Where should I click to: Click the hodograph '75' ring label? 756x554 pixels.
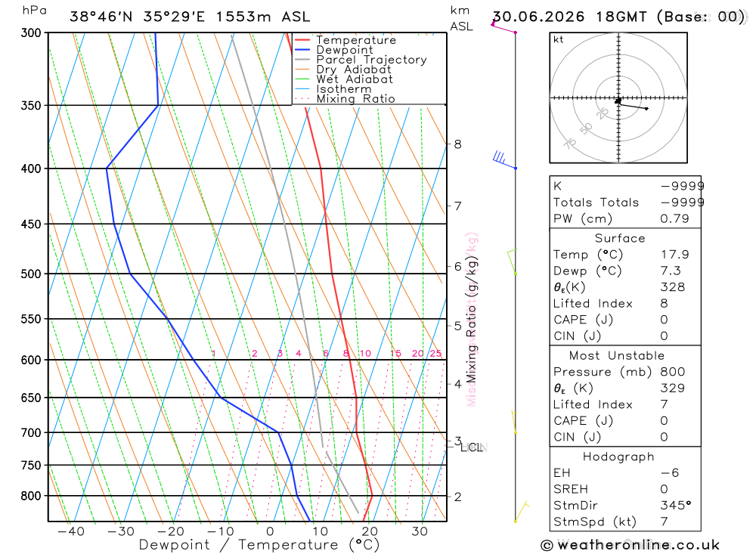(570, 144)
